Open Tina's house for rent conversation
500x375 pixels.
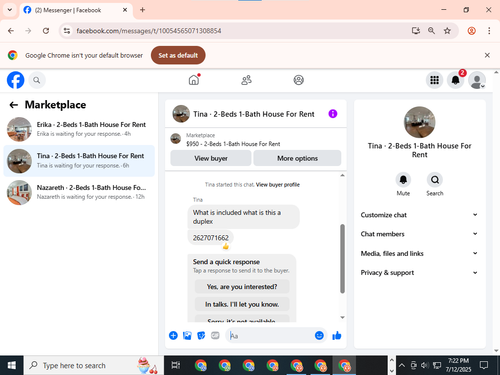click(79, 161)
